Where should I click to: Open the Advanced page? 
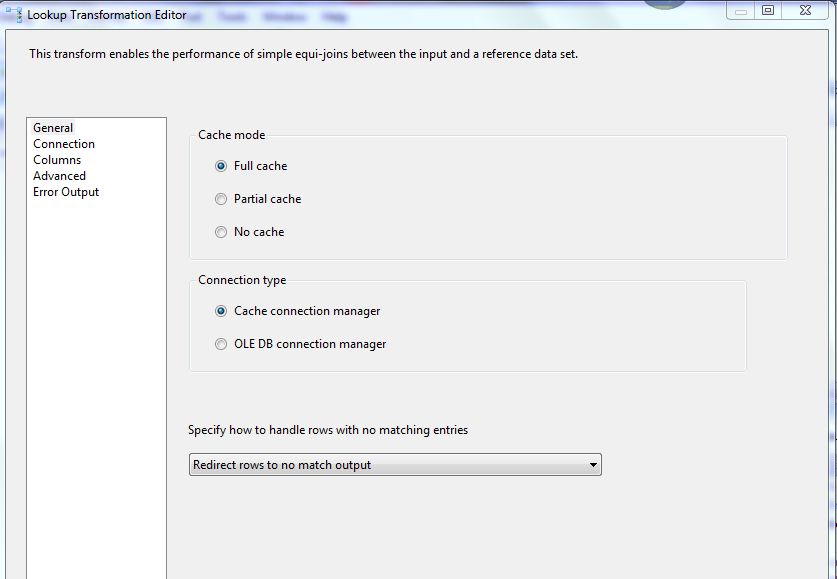tap(59, 176)
